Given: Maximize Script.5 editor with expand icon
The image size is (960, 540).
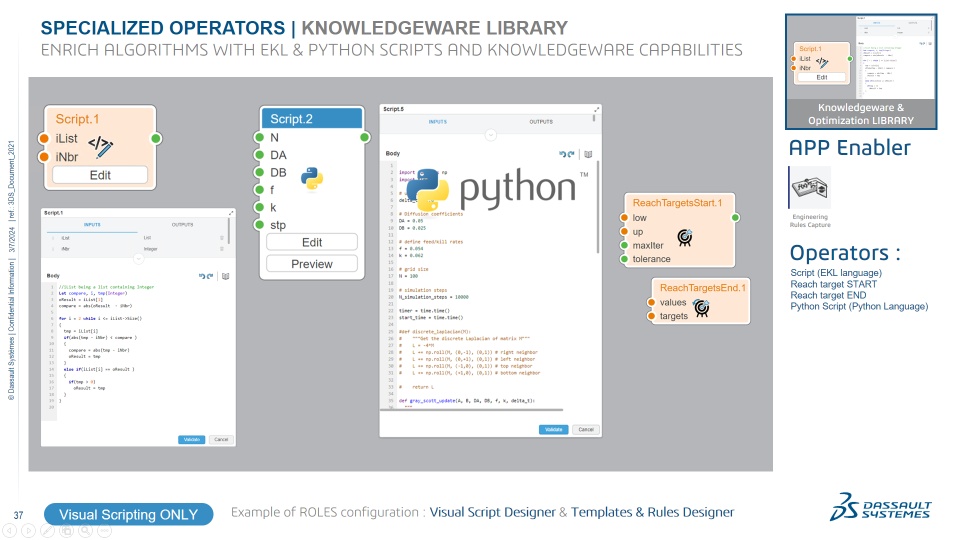Looking at the screenshot, I should [x=596, y=109].
